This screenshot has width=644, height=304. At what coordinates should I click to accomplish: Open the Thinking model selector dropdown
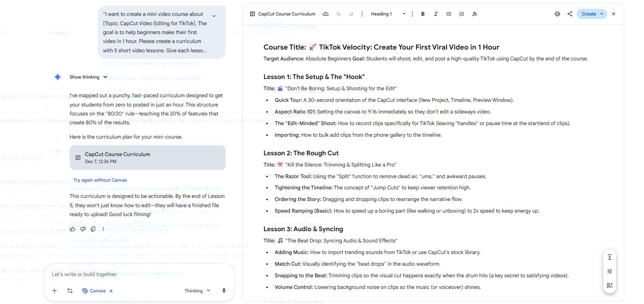197,291
